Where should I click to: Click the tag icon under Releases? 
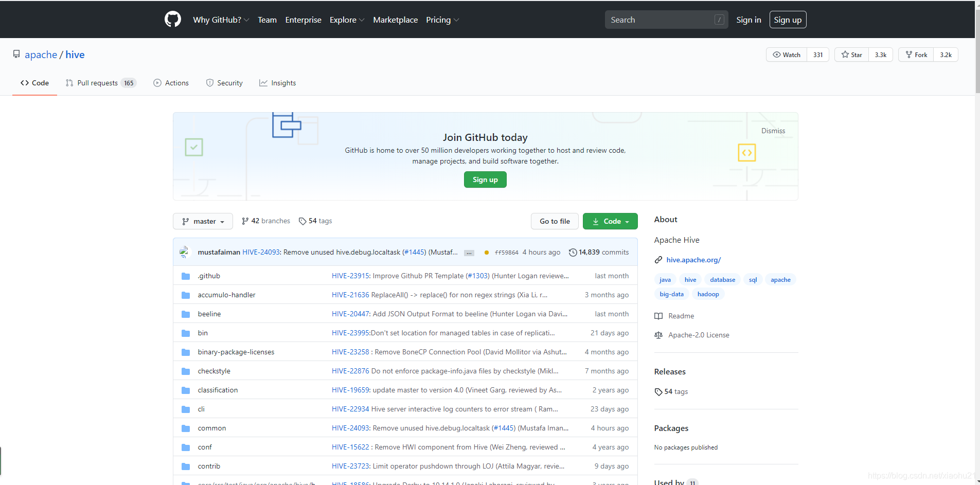coord(658,392)
